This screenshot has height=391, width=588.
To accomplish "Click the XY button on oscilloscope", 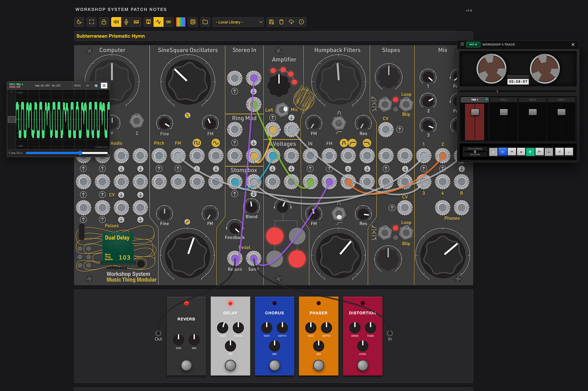I will point(88,86).
